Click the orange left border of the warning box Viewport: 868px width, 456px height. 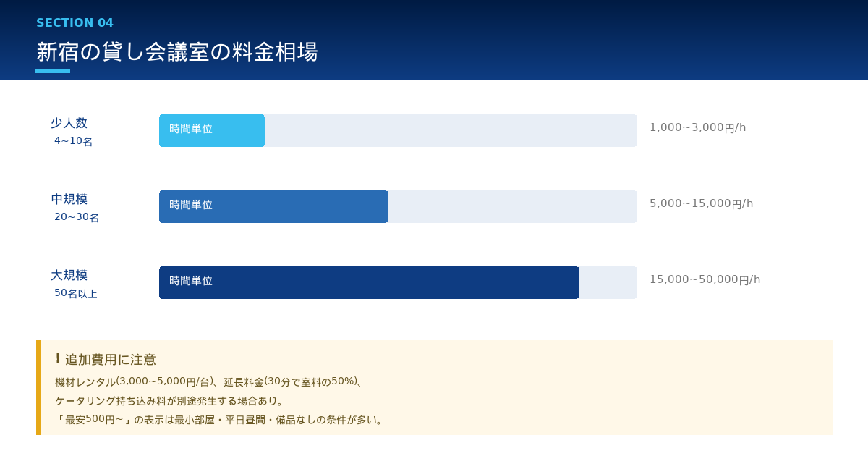point(38,387)
